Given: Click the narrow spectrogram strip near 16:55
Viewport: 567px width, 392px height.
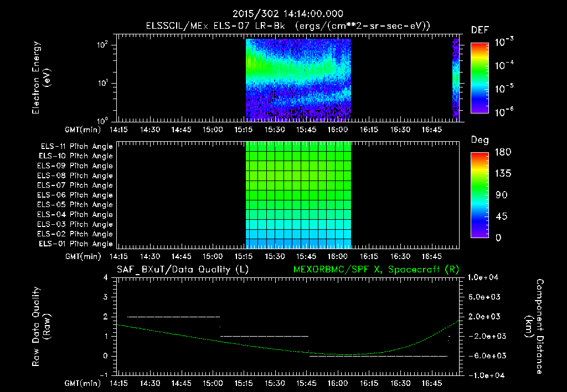Looking at the screenshot, I should tap(456, 80).
